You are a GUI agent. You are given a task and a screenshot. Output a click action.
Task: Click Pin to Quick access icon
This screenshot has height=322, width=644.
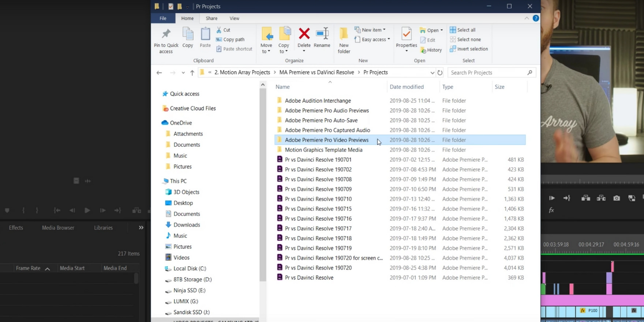pos(166,34)
